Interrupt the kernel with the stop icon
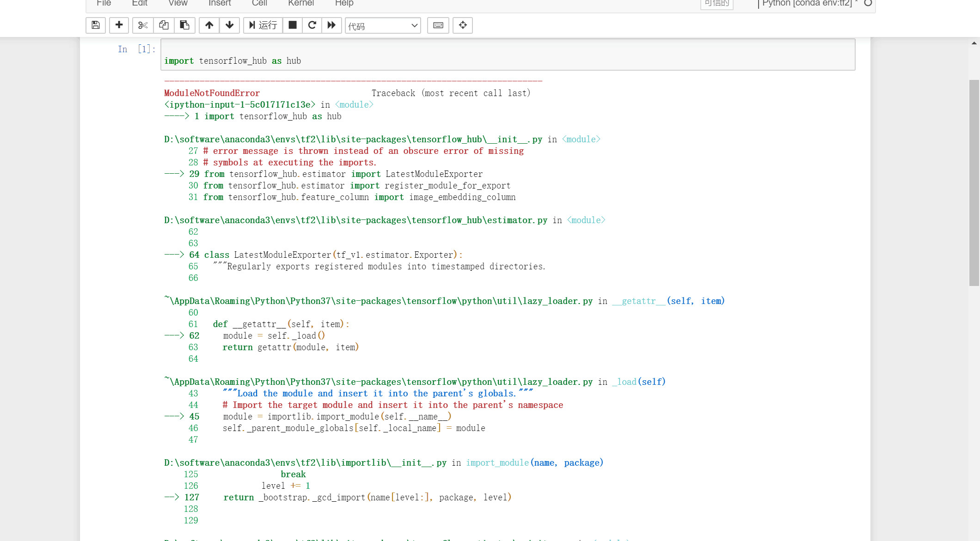The width and height of the screenshot is (980, 541). point(292,25)
